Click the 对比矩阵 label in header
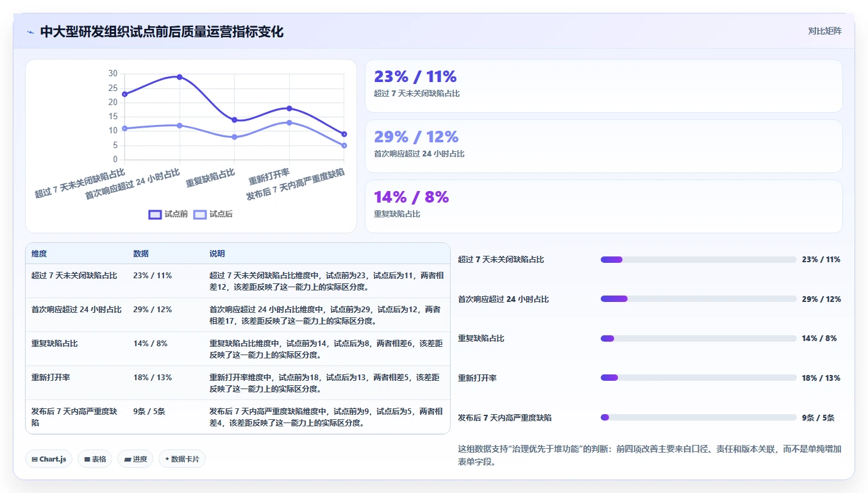 (x=825, y=31)
